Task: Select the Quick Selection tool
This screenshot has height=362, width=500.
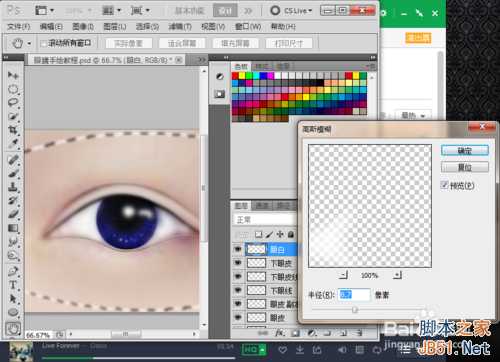Action: coord(13,116)
